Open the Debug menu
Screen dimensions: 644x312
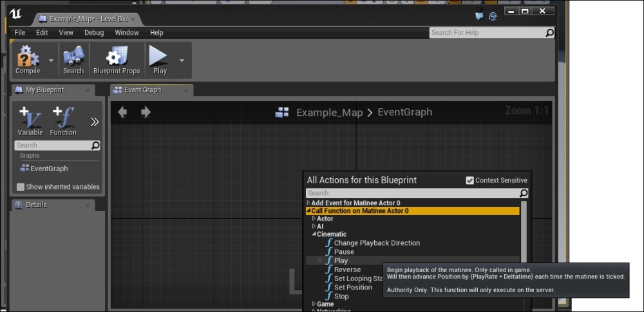click(x=94, y=32)
